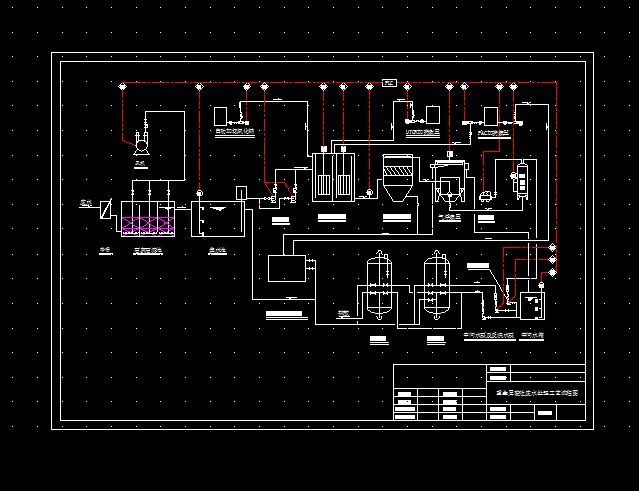Select the right pressure filter vessel
The image size is (639, 491).
(436, 285)
